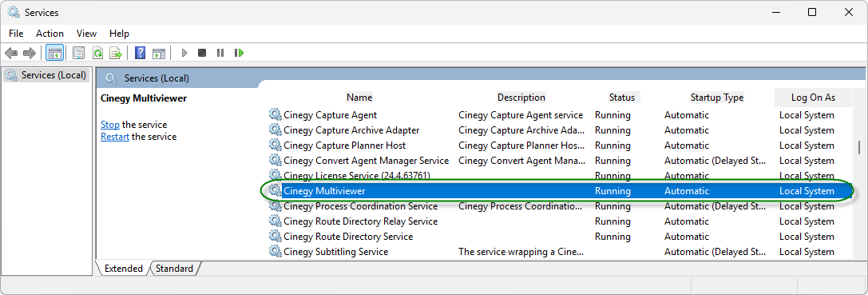Sort by the Startup Type column header
This screenshot has width=868, height=295.
(x=717, y=97)
